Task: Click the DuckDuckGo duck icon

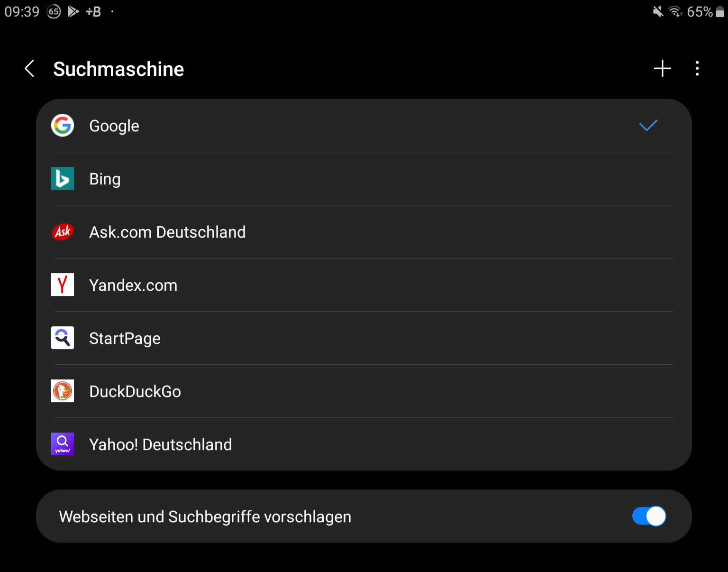Action: tap(63, 391)
